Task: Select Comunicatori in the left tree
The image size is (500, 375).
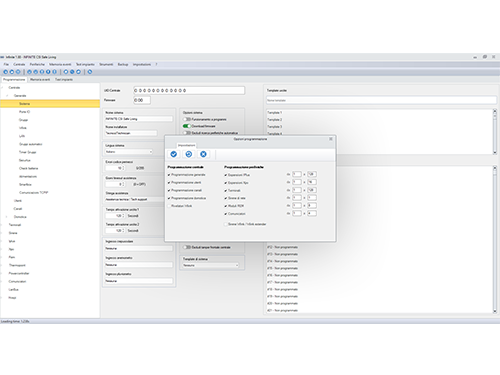Action: pos(17,281)
